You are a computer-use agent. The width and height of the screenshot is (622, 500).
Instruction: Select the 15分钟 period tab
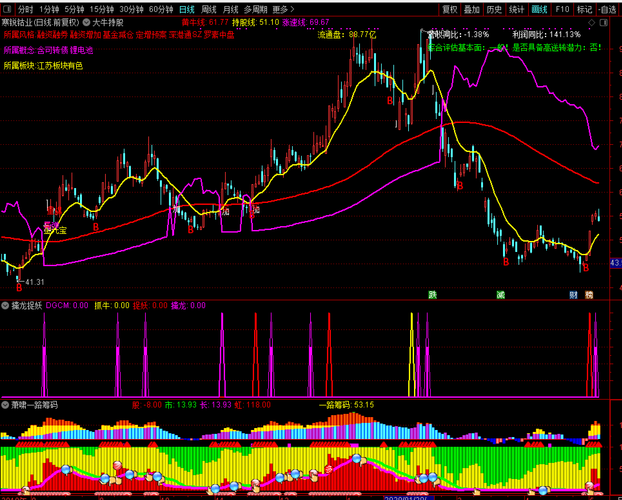click(x=102, y=9)
